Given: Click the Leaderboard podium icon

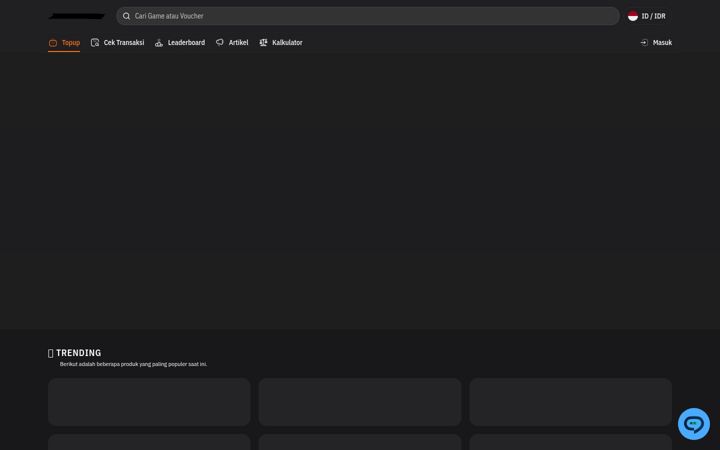Looking at the screenshot, I should click(159, 43).
